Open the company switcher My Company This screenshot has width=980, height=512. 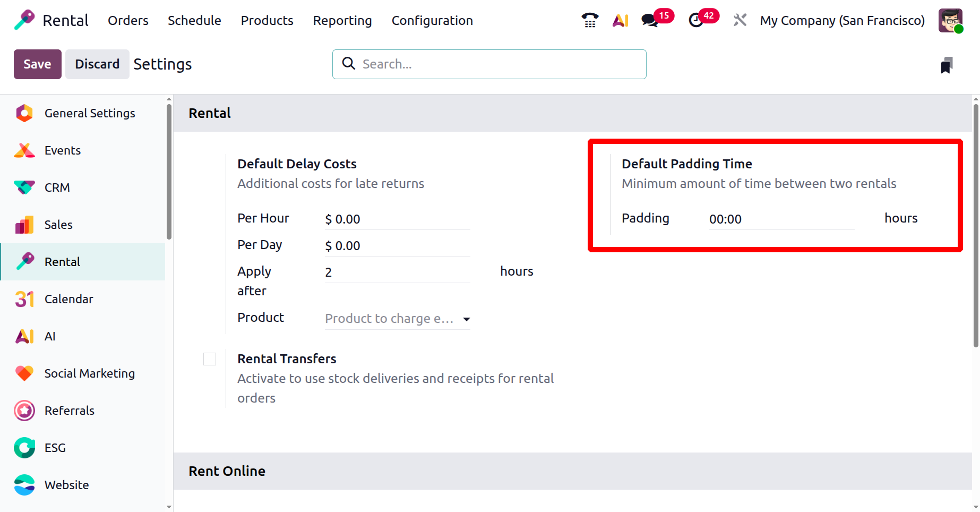(x=842, y=20)
